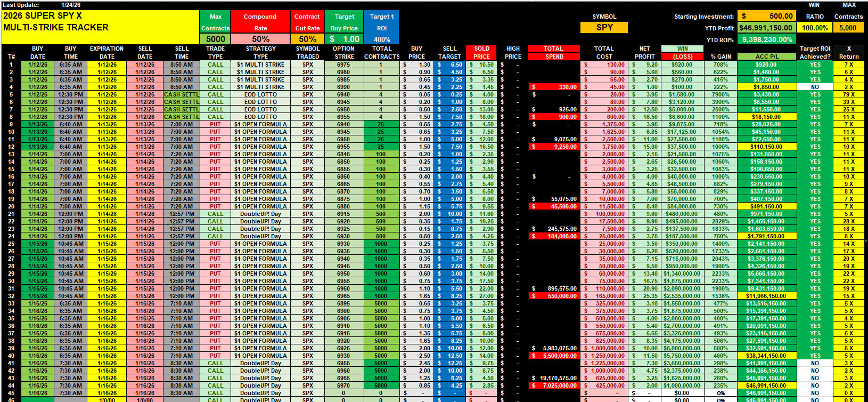
Task: Click the red TOTAL SPEND column header
Action: click(554, 52)
